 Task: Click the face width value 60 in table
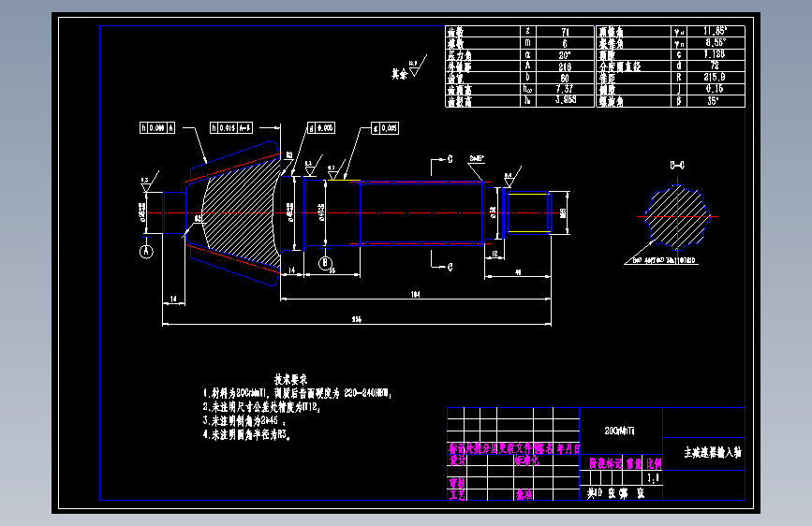click(x=565, y=78)
